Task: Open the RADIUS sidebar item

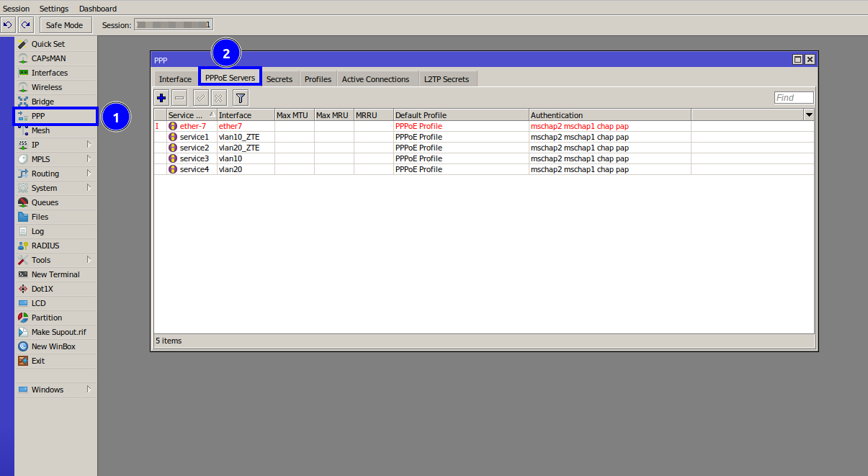Action: (45, 246)
